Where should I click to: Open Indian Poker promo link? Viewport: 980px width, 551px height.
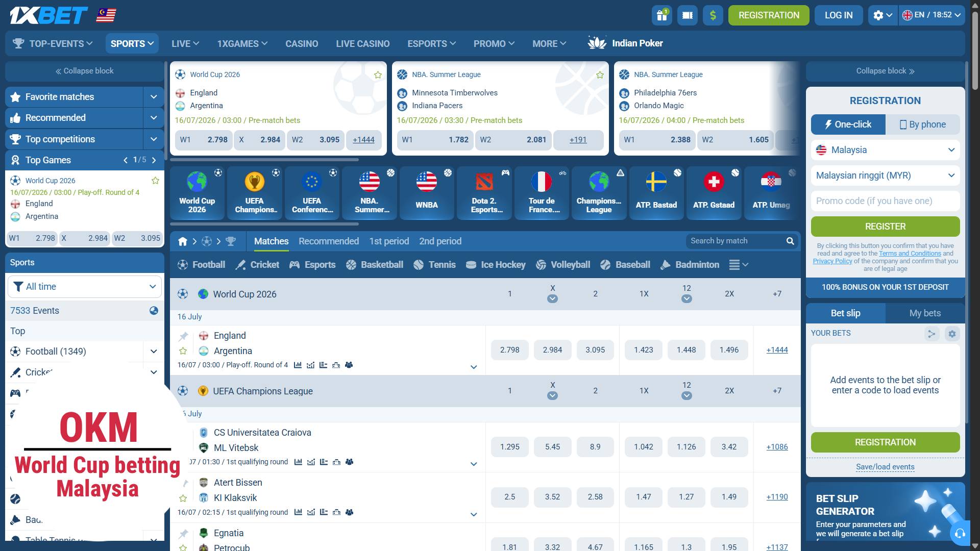pos(625,43)
